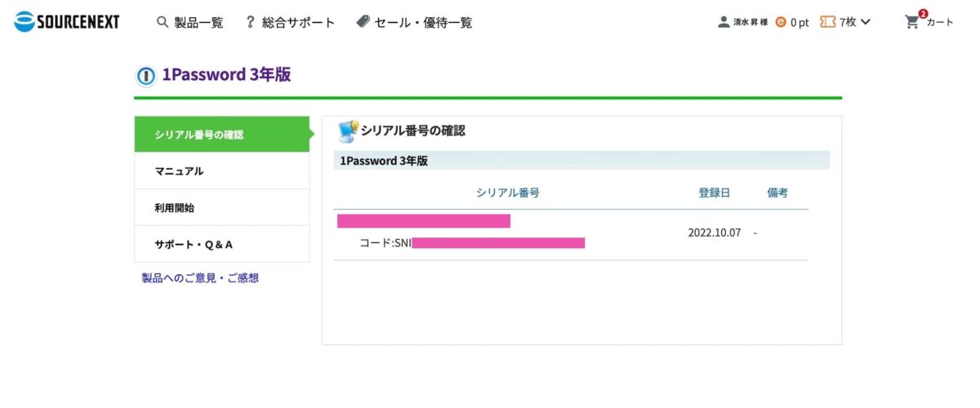Click the question mark support icon
The image size is (980, 408).
pos(251,22)
